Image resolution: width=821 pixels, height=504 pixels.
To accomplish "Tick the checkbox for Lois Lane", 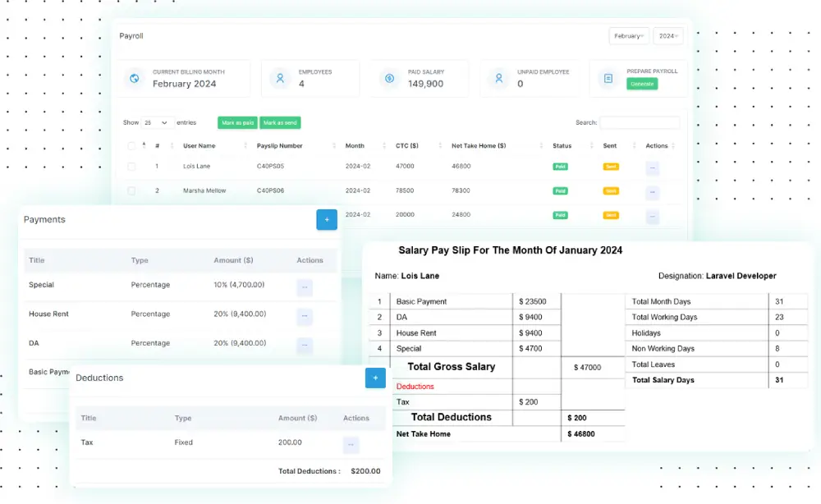I will pos(131,167).
